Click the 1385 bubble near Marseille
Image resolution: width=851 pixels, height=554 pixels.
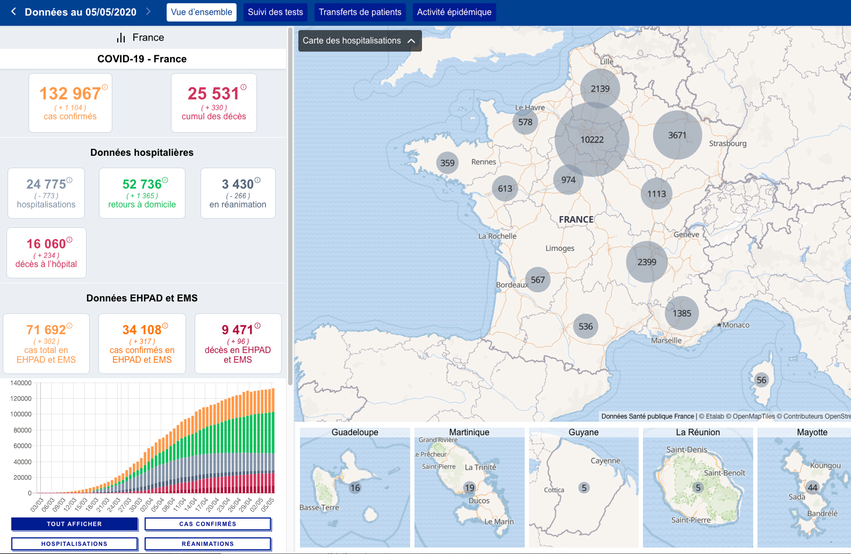click(x=682, y=313)
